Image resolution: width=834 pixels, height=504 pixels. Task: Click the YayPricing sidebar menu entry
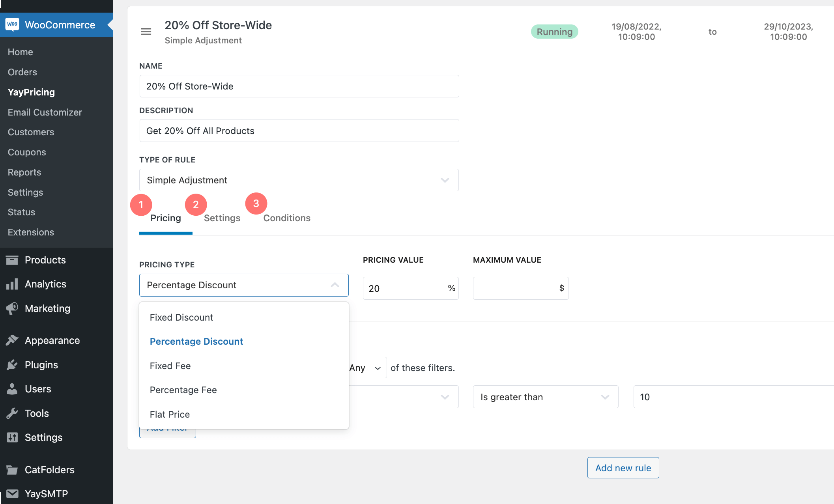[x=31, y=92]
